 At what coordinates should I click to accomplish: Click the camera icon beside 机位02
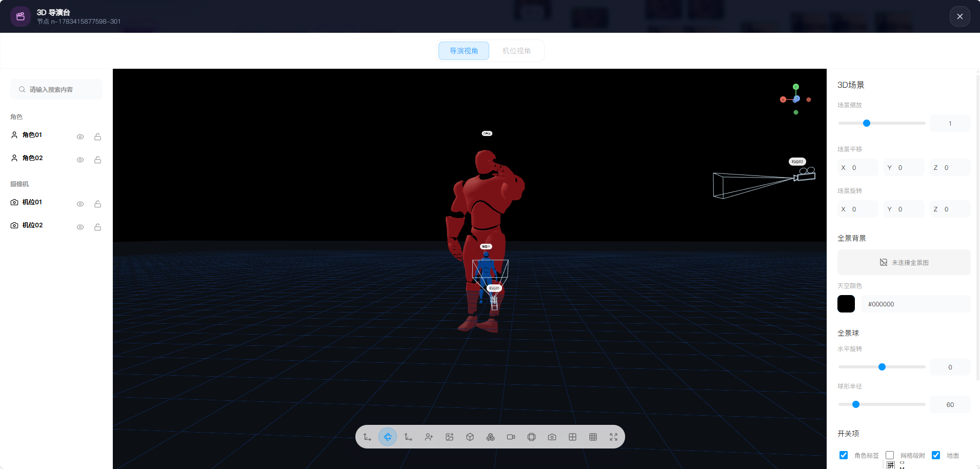14,225
